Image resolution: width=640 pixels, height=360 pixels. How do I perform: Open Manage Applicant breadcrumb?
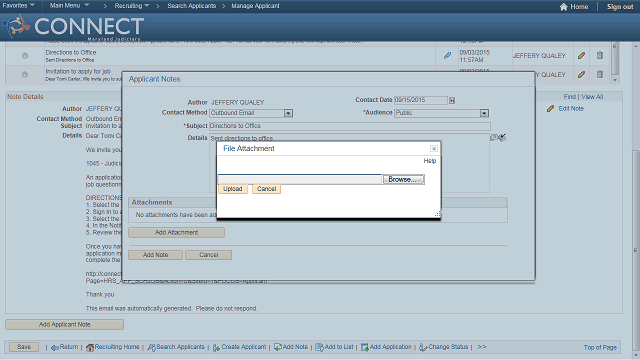coord(255,6)
